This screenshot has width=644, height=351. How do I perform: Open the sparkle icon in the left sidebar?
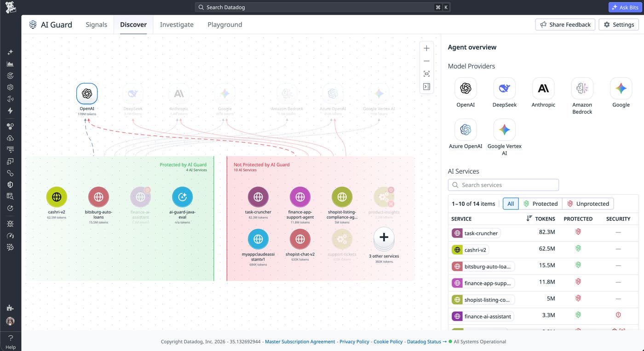pos(10,52)
